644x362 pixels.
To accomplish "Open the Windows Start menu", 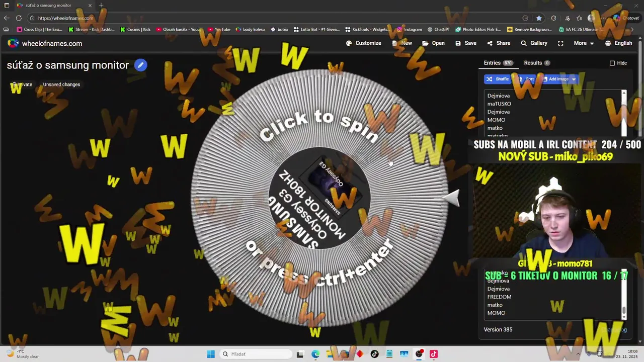I will click(x=211, y=354).
